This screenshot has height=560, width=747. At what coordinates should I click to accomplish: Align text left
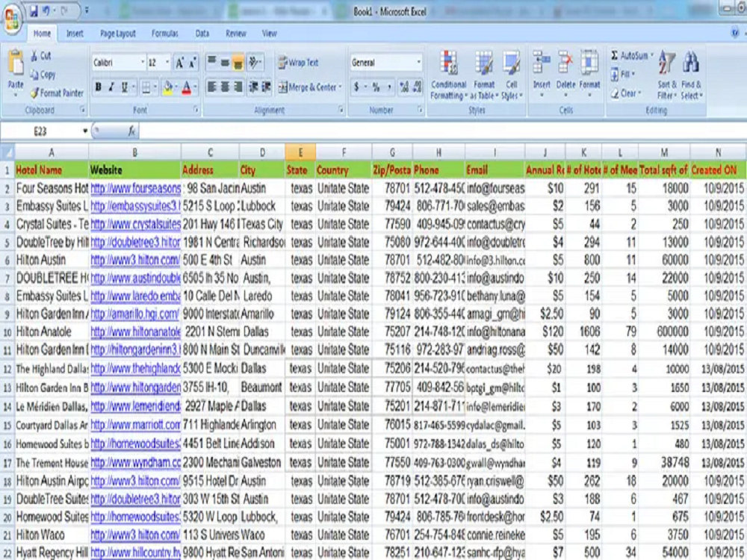tap(212, 87)
